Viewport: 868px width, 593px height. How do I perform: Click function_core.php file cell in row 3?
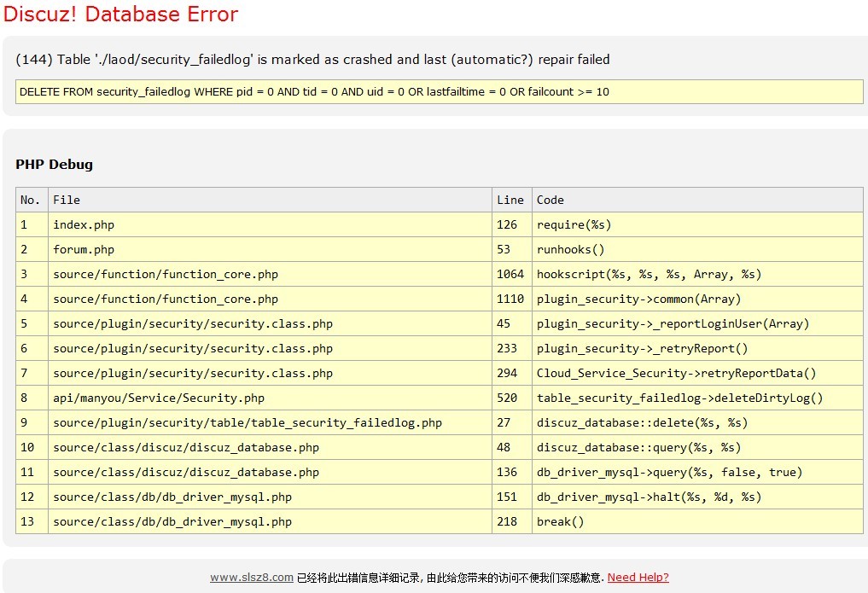point(271,274)
